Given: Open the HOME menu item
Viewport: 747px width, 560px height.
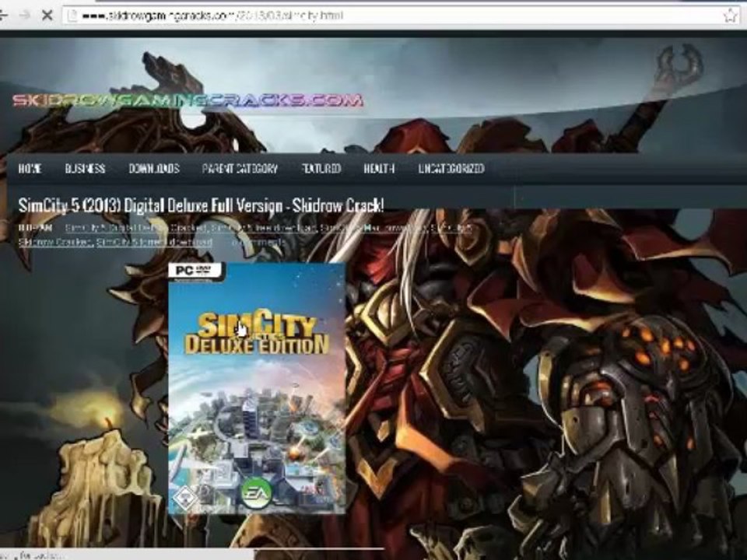Looking at the screenshot, I should pos(30,169).
